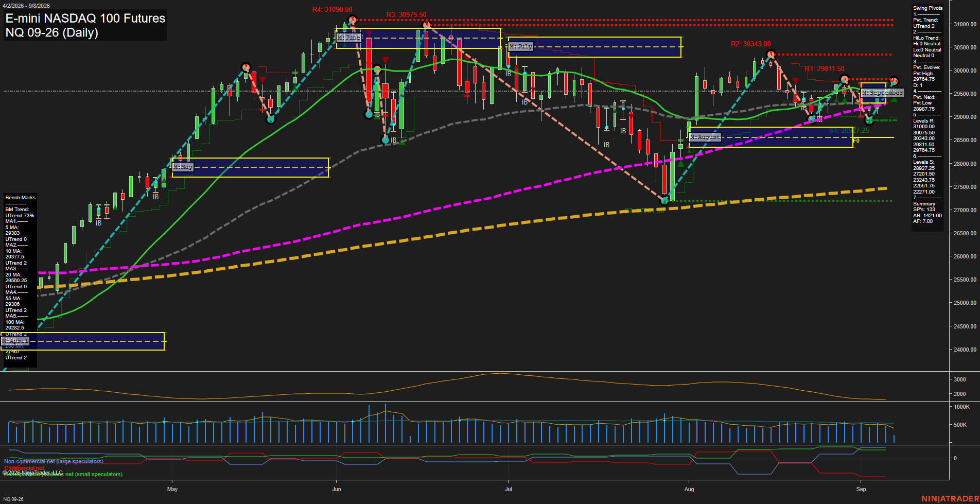Click the "10 MA:" entry in Bench Marks
Viewport: 980px width, 504px height.
point(13,251)
